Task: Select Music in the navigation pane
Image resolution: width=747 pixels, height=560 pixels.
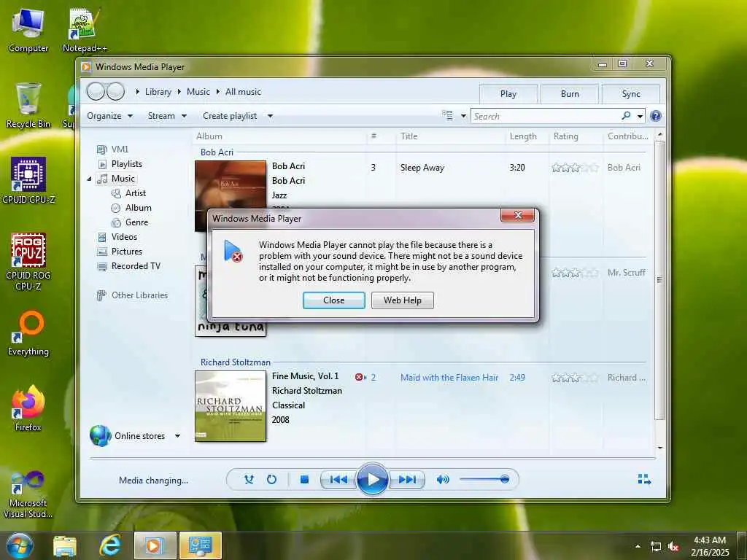Action: 116,179
